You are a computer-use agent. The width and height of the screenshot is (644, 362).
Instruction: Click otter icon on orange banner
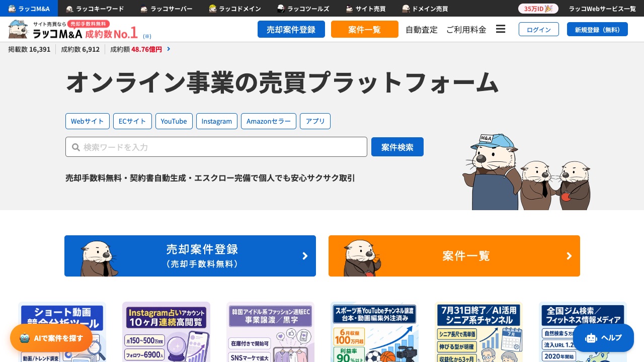point(362,258)
